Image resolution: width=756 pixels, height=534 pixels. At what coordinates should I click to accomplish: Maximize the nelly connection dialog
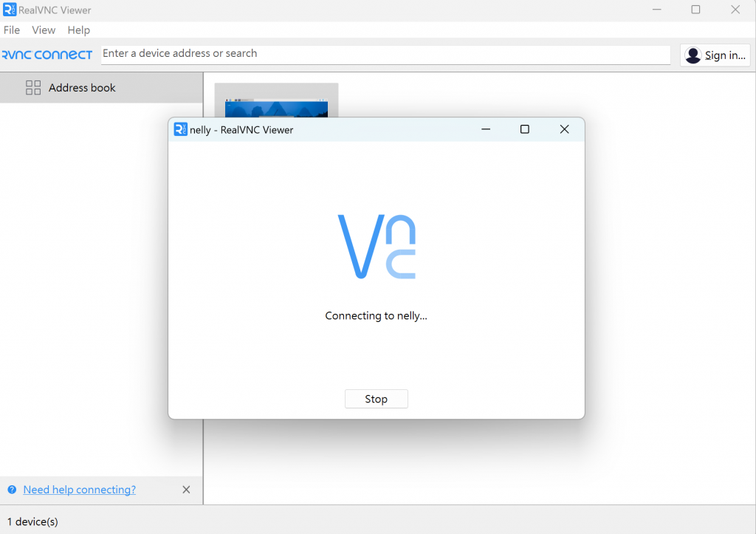[x=525, y=129]
